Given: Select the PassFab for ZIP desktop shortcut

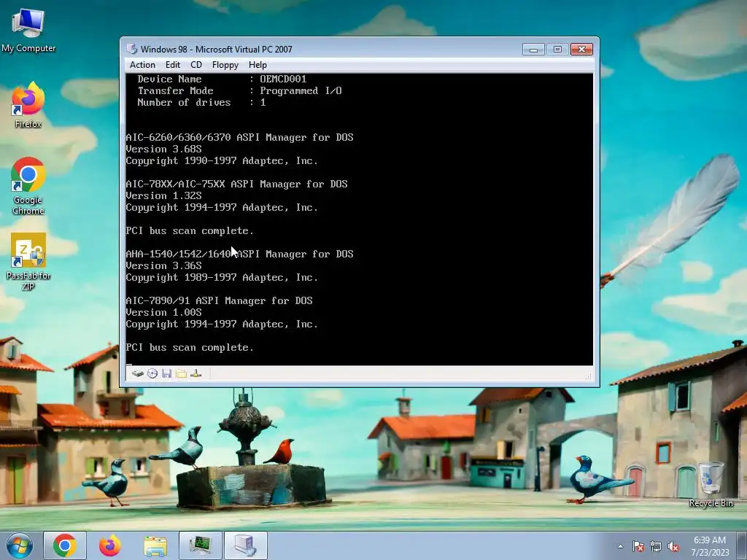Looking at the screenshot, I should tap(28, 262).
